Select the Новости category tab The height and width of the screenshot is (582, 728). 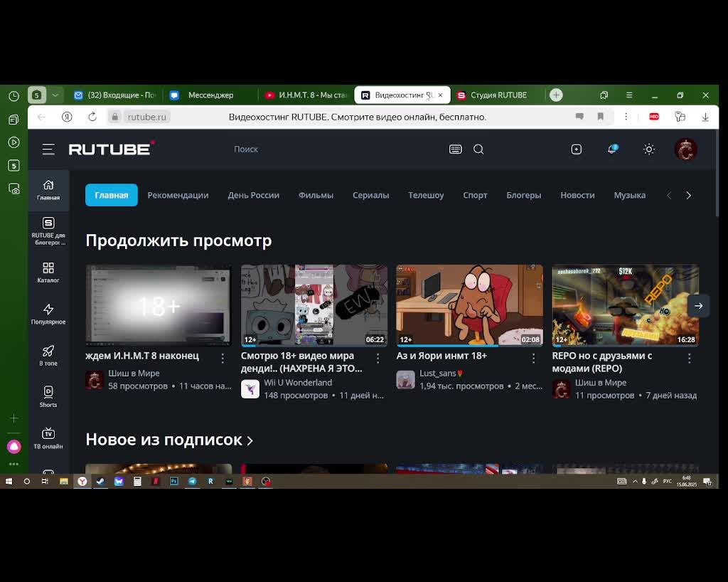point(577,195)
